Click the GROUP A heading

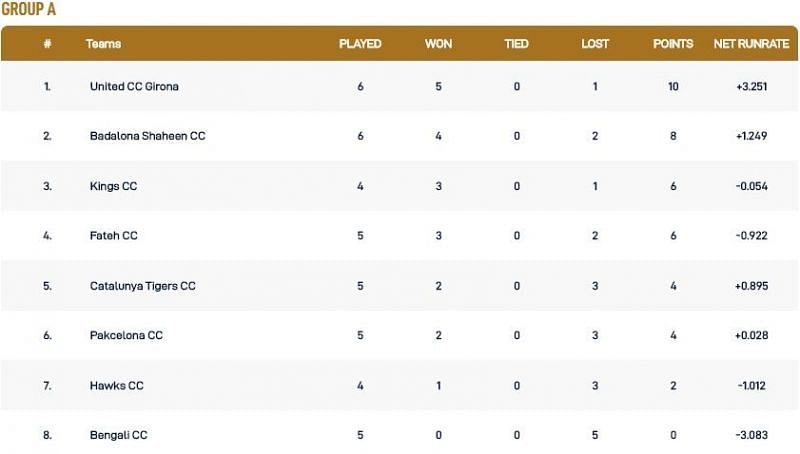click(x=29, y=9)
